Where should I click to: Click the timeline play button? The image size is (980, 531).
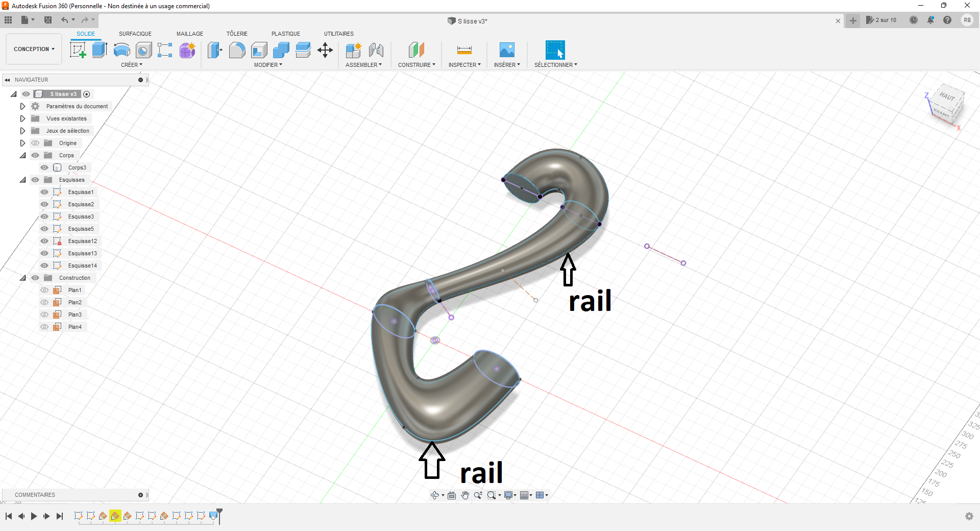[34, 516]
